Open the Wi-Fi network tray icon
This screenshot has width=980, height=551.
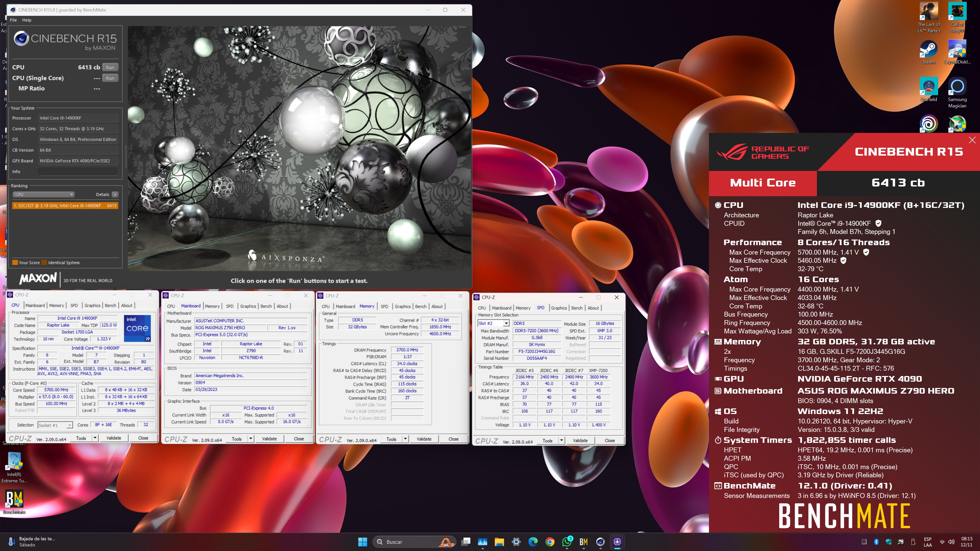tap(942, 542)
